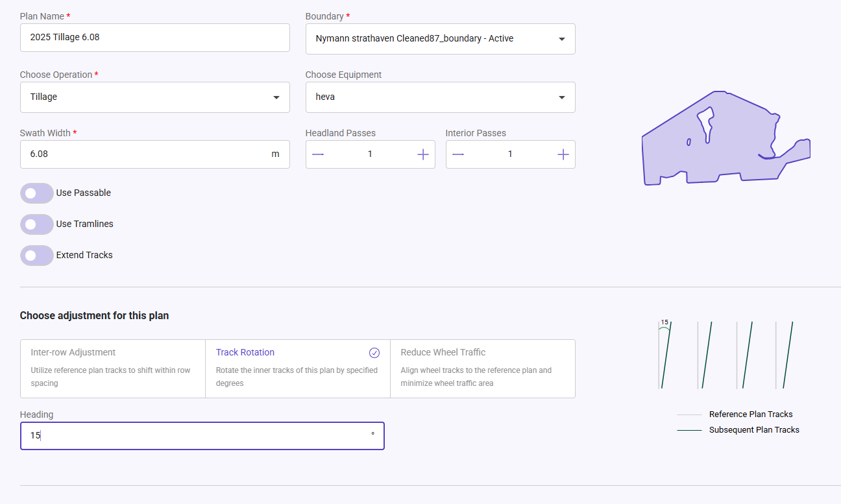841x504 pixels.
Task: Click inside the Plan Name field
Action: [x=154, y=37]
